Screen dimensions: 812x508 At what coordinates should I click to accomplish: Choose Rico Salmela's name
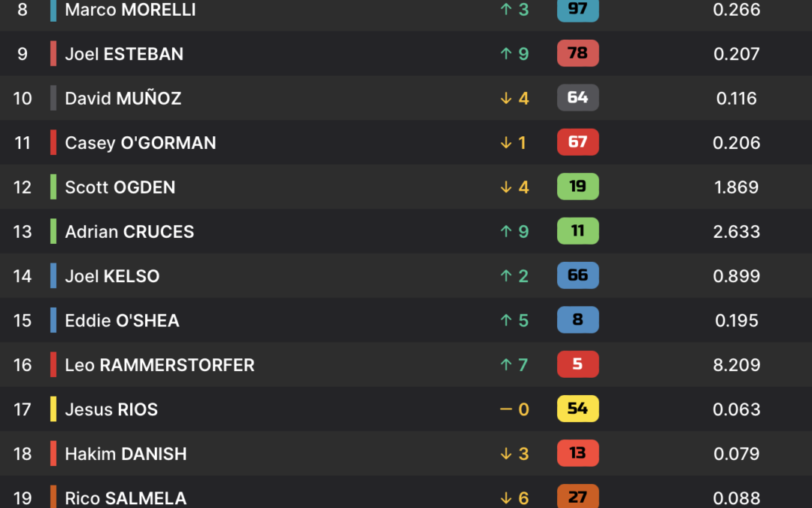pyautogui.click(x=126, y=497)
